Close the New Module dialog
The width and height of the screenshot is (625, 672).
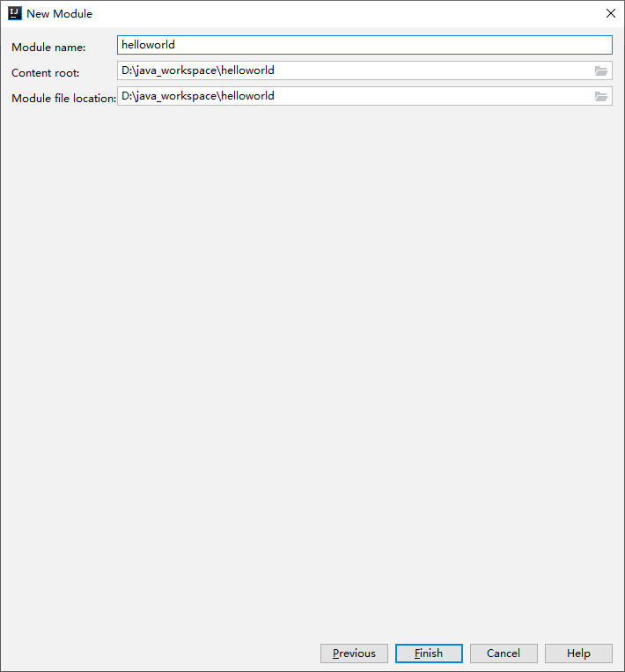(x=610, y=13)
